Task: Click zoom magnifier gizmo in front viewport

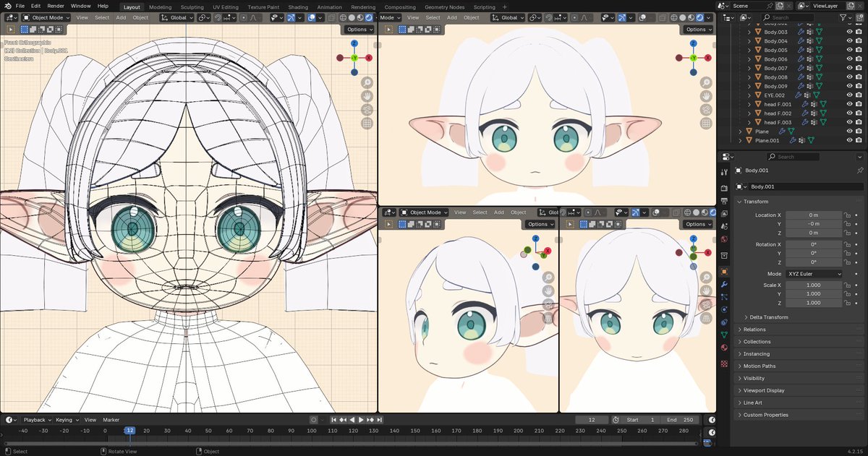Action: click(367, 82)
